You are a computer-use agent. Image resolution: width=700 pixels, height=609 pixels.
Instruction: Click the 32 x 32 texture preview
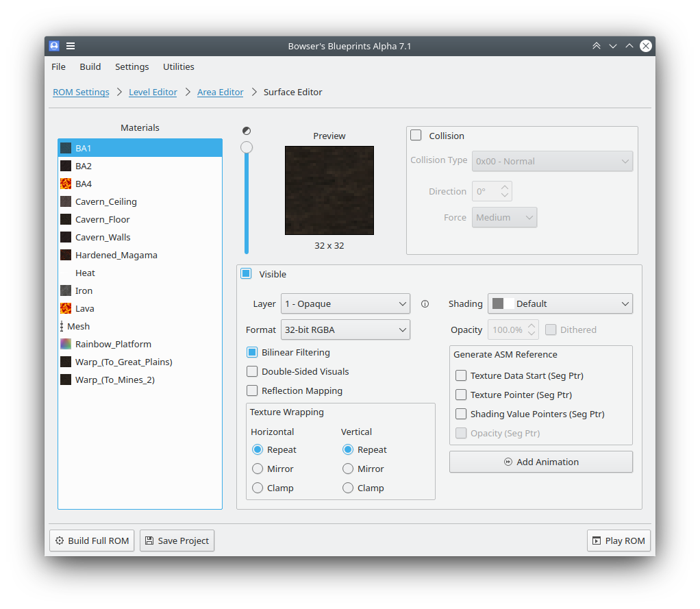(x=329, y=190)
